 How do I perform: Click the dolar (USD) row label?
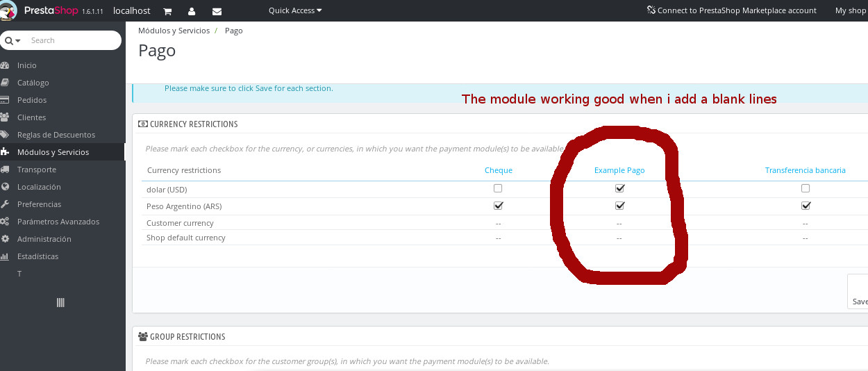167,189
